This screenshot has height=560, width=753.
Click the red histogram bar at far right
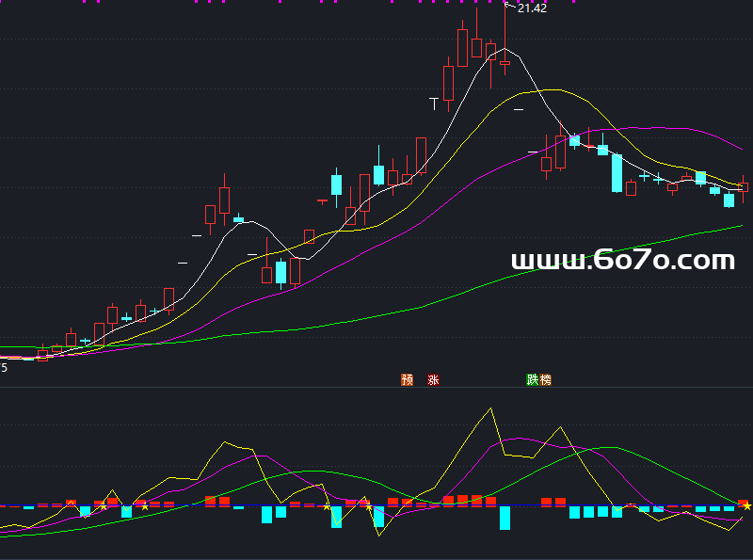743,503
